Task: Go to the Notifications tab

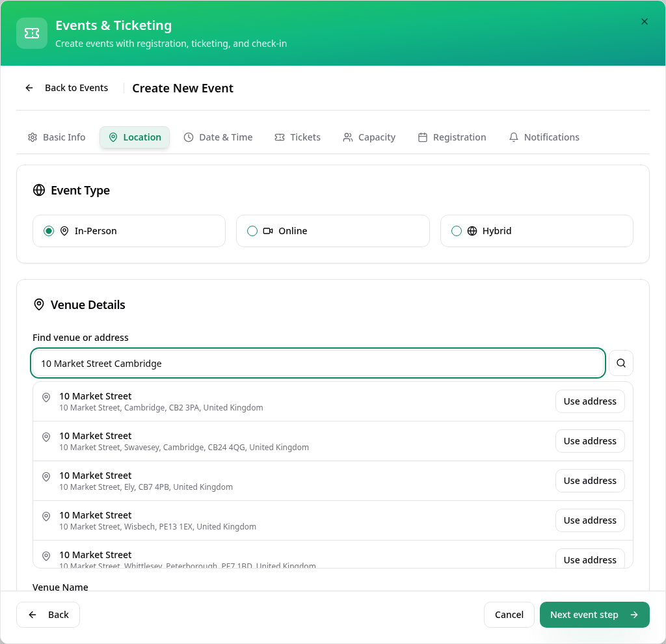Action: click(x=544, y=137)
